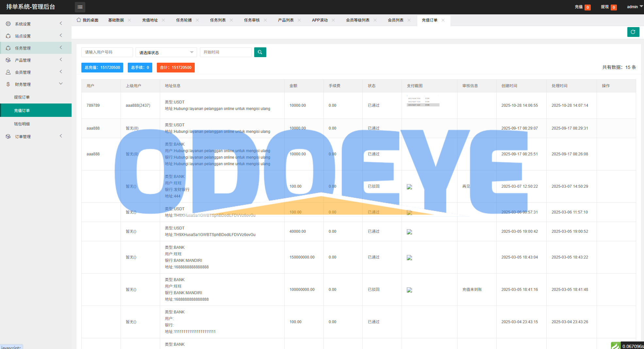Click the 开始时间 date field

pos(225,52)
